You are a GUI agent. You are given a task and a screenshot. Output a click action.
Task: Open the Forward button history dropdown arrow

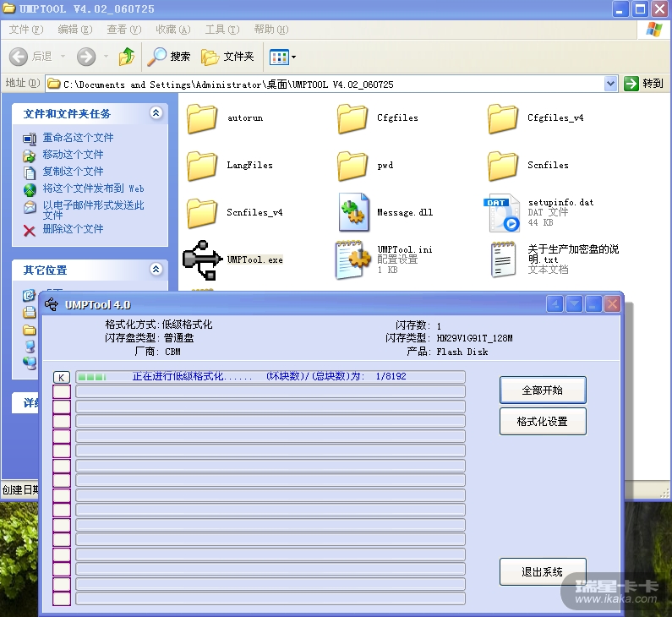coord(106,56)
